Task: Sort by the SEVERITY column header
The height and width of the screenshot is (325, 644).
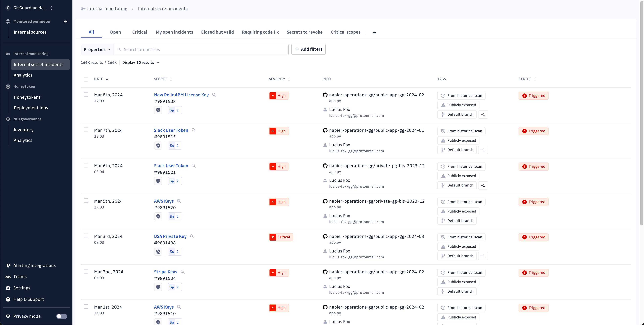Action: point(280,79)
